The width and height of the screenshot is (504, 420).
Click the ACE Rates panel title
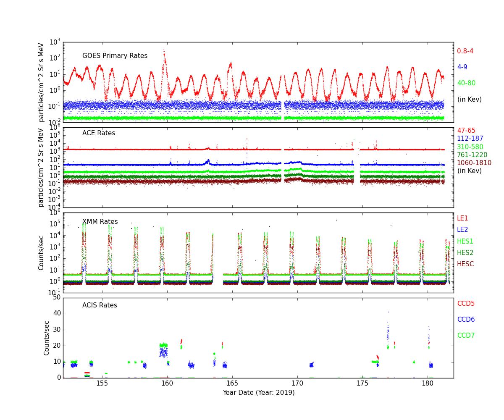[x=98, y=133]
